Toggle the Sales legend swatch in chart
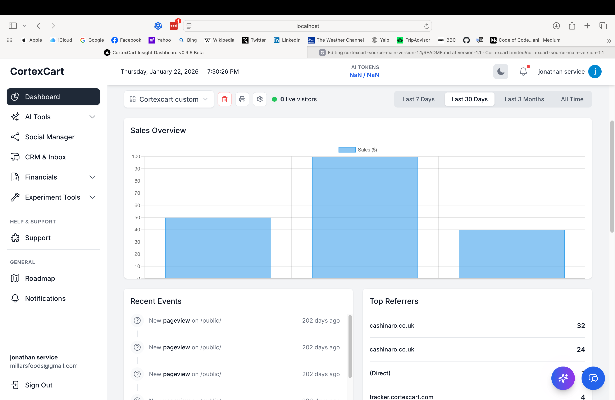The width and height of the screenshot is (615, 400). pos(346,150)
